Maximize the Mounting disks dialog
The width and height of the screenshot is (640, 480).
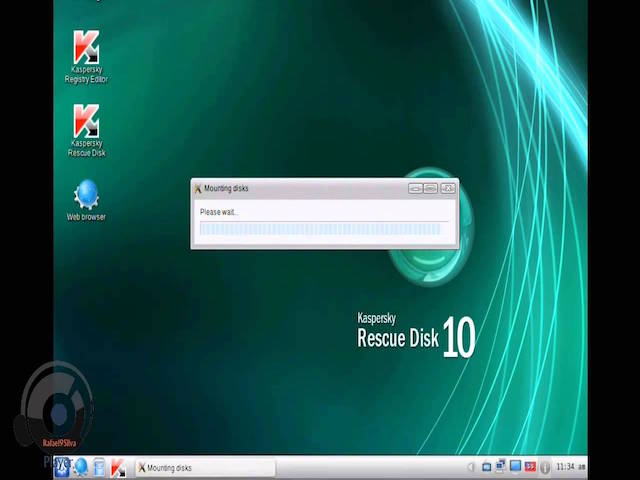pos(431,188)
